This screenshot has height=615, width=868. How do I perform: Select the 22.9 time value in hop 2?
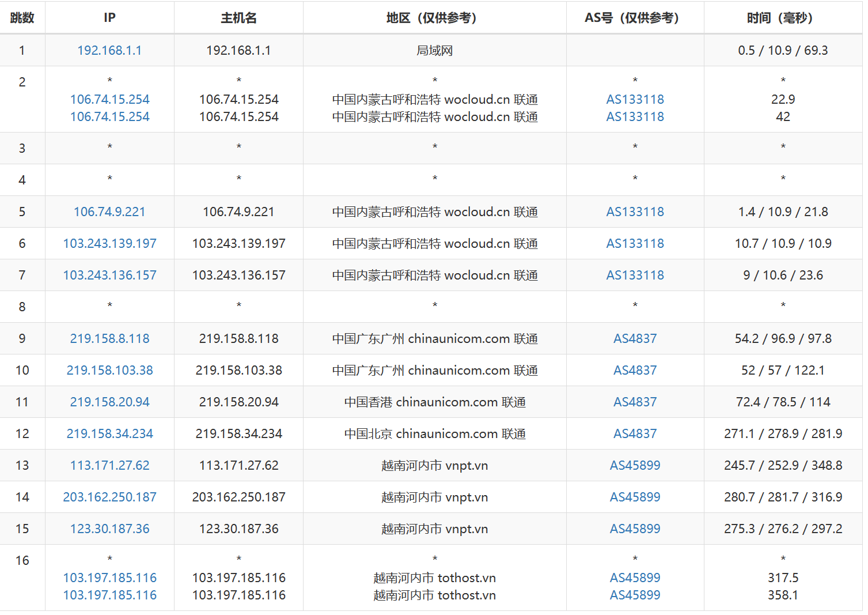click(x=783, y=100)
